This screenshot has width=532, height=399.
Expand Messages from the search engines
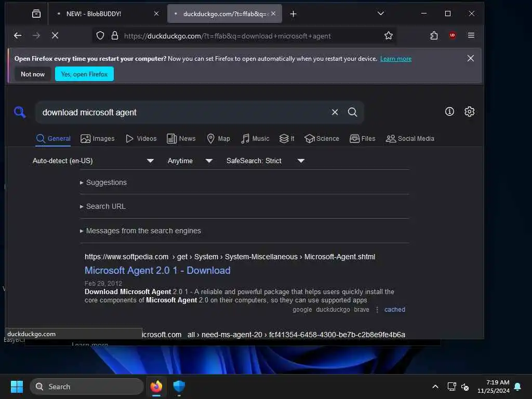click(x=140, y=231)
